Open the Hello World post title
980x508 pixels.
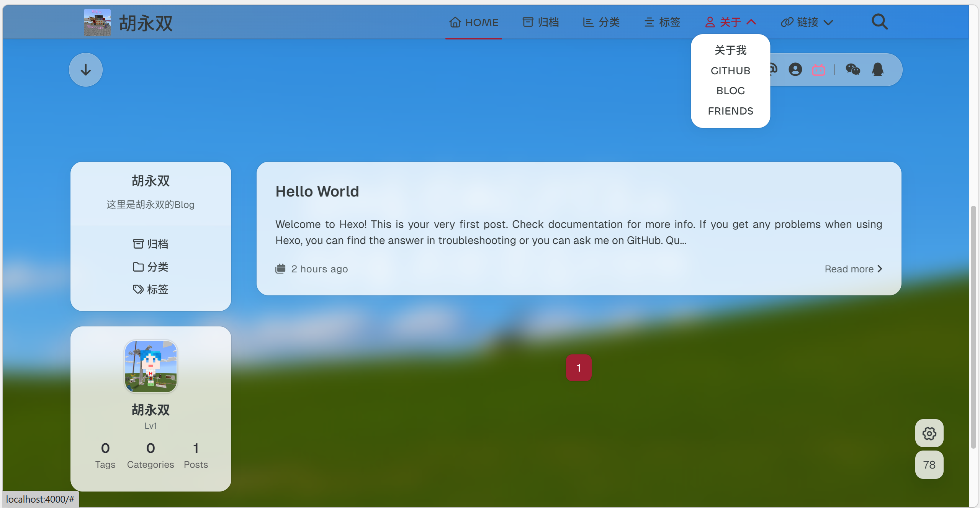pyautogui.click(x=317, y=191)
